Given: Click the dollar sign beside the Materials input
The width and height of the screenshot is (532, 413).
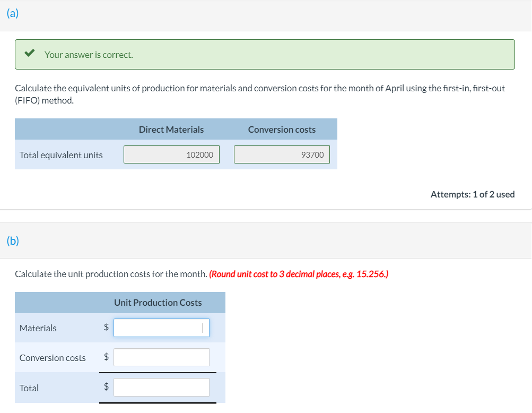Looking at the screenshot, I should click(106, 328).
